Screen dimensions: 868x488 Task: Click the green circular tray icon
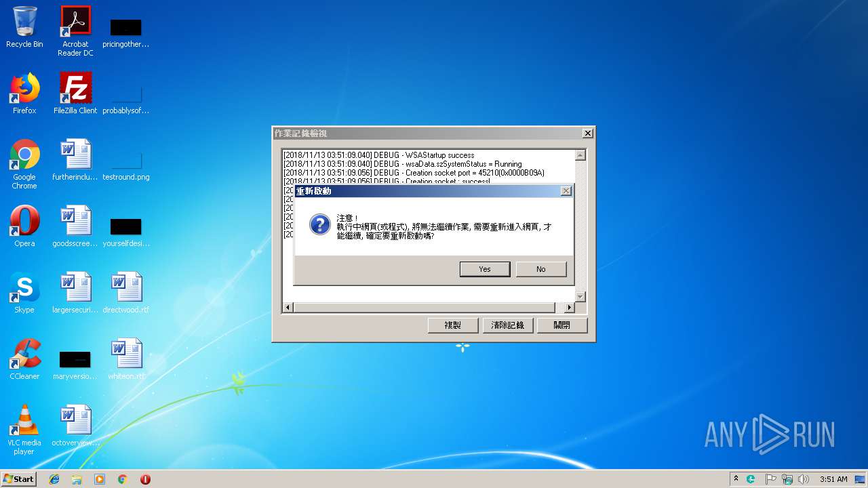point(751,479)
